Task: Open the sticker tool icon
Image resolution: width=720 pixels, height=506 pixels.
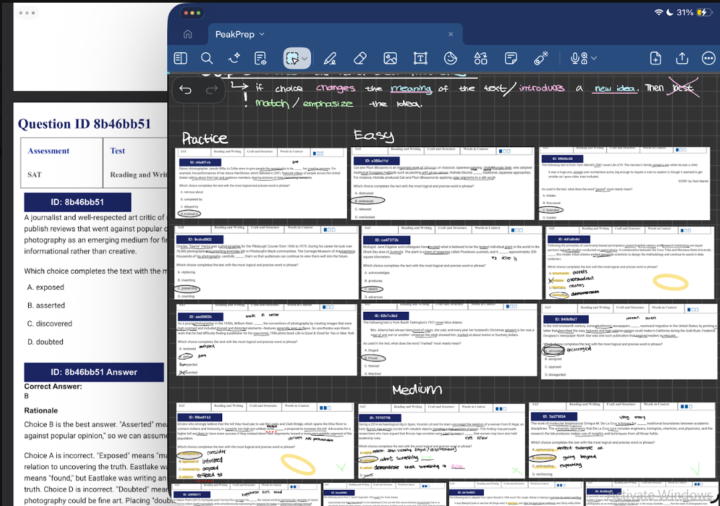Action: point(450,58)
